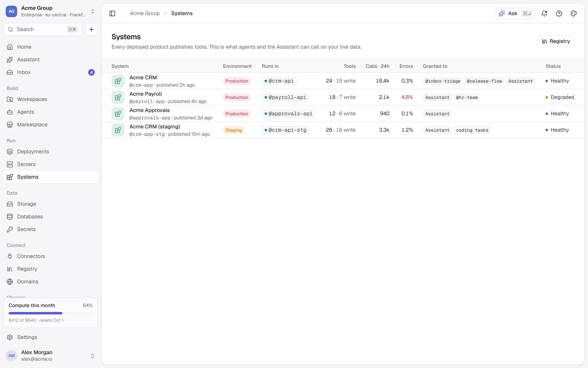The width and height of the screenshot is (588, 368).
Task: Click the Acme CRM (staging) system icon
Action: (118, 130)
